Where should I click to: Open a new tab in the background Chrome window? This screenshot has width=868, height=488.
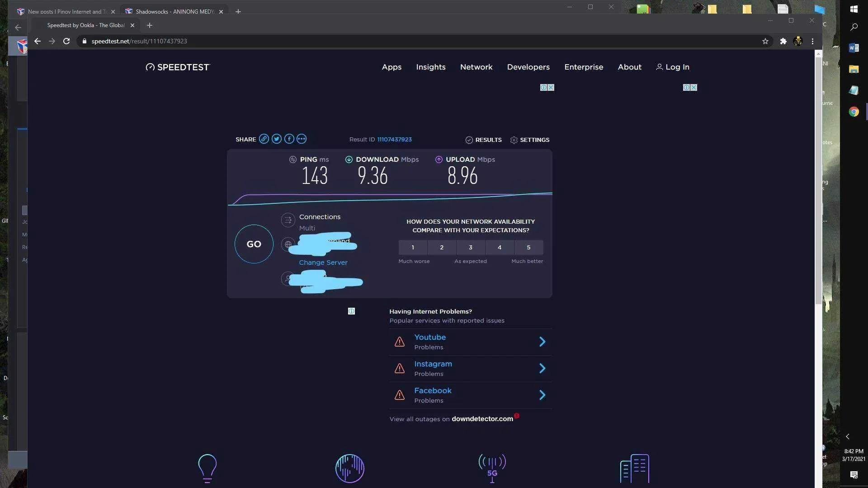(238, 11)
